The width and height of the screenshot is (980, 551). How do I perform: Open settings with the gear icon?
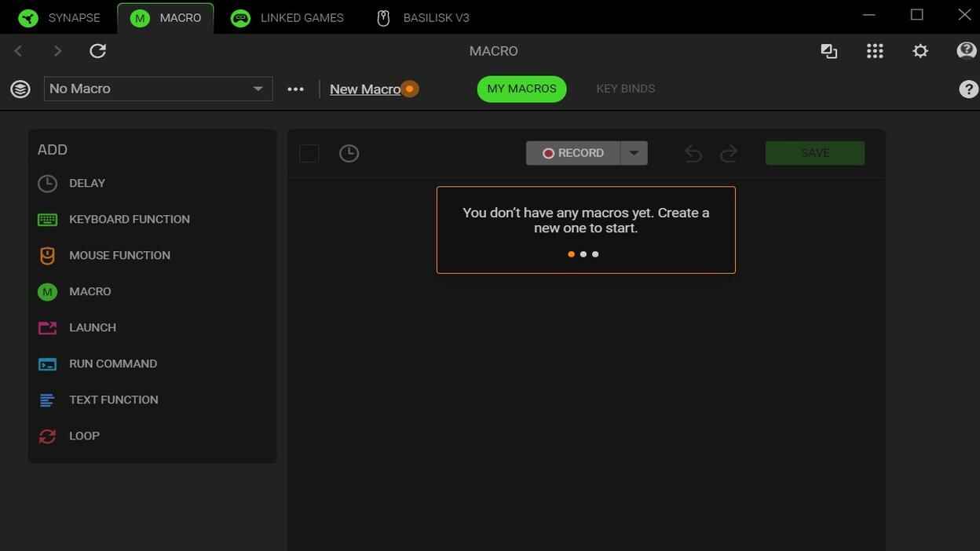coord(920,51)
